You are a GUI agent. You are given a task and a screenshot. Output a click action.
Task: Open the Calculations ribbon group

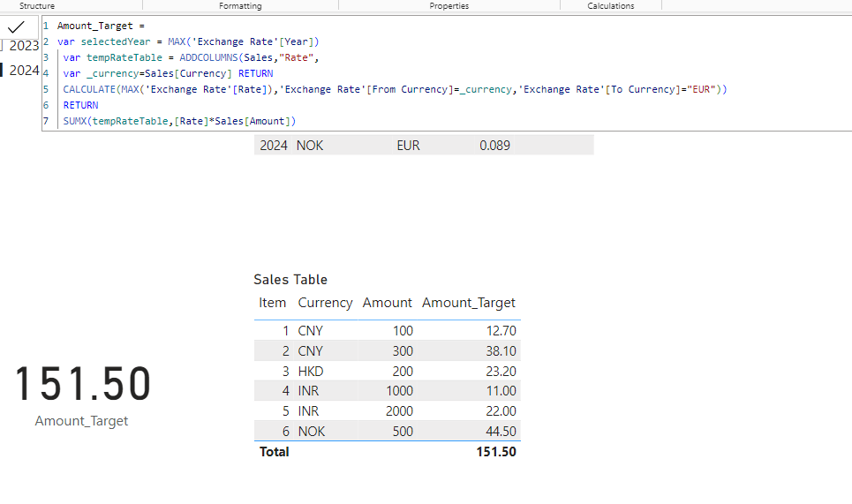[x=611, y=6]
